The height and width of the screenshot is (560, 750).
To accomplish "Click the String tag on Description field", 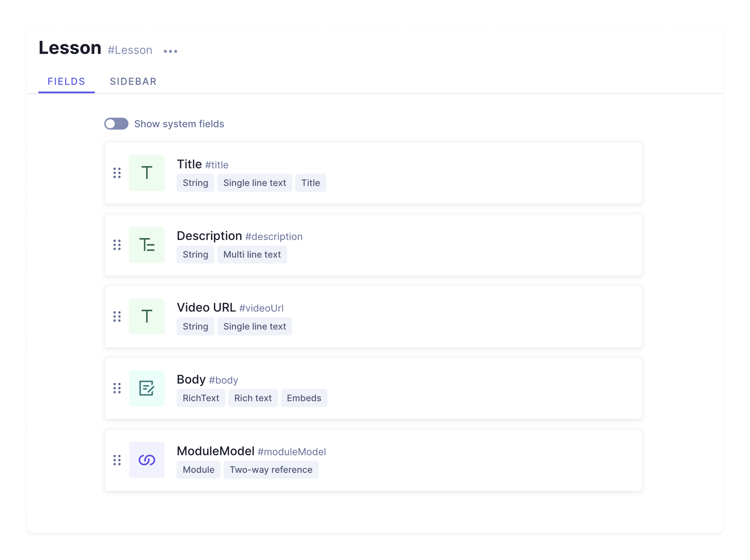I will click(x=196, y=254).
